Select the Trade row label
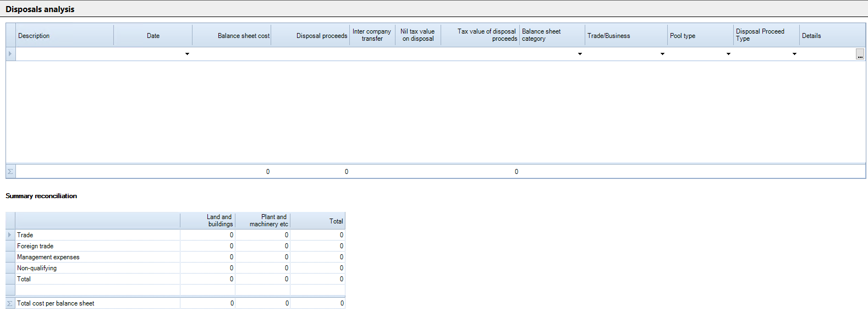The image size is (868, 311). (x=25, y=235)
